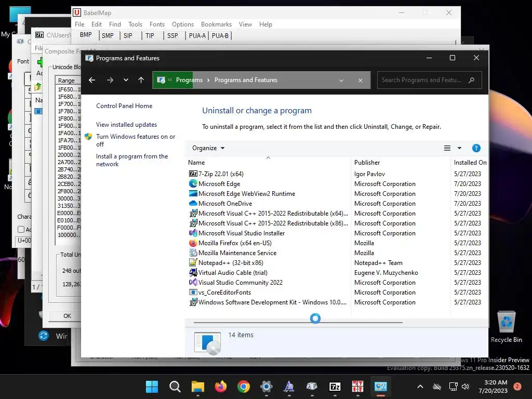Open Google Chrome from taskbar
532x399 pixels.
[243, 387]
